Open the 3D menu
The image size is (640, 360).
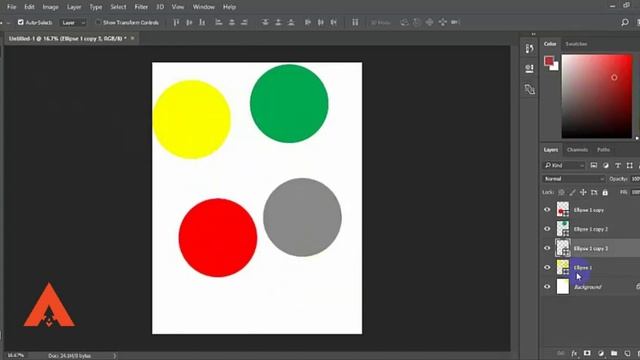(x=160, y=7)
